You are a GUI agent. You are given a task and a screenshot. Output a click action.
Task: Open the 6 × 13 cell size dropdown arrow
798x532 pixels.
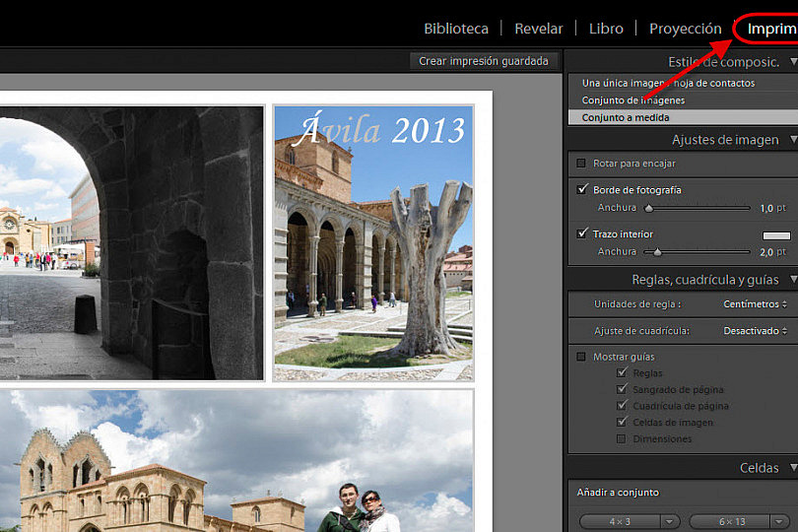779,522
